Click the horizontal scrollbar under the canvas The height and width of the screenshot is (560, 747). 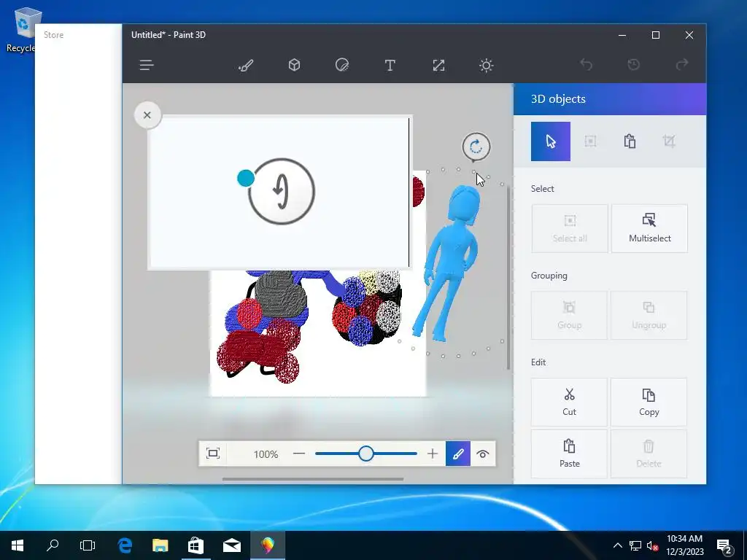pos(313,479)
